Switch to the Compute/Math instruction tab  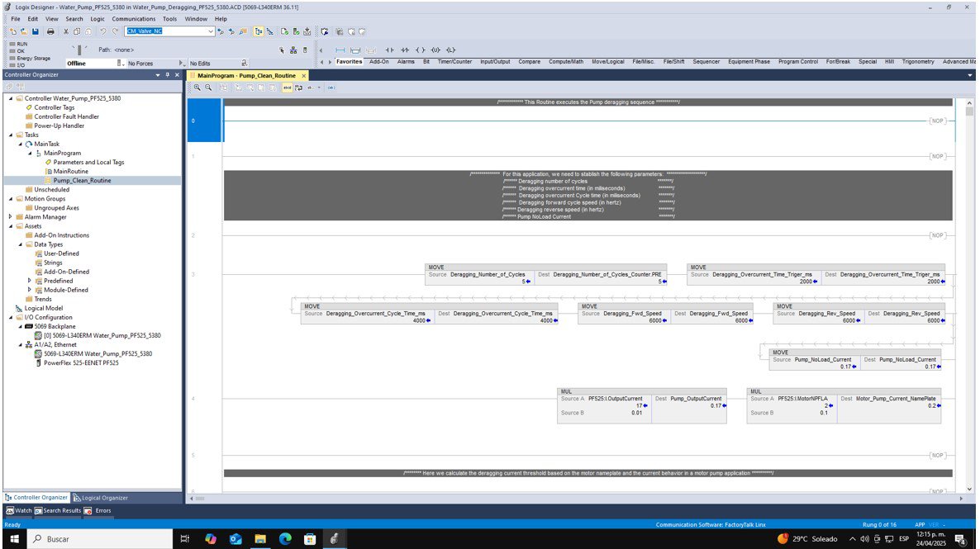coord(566,62)
